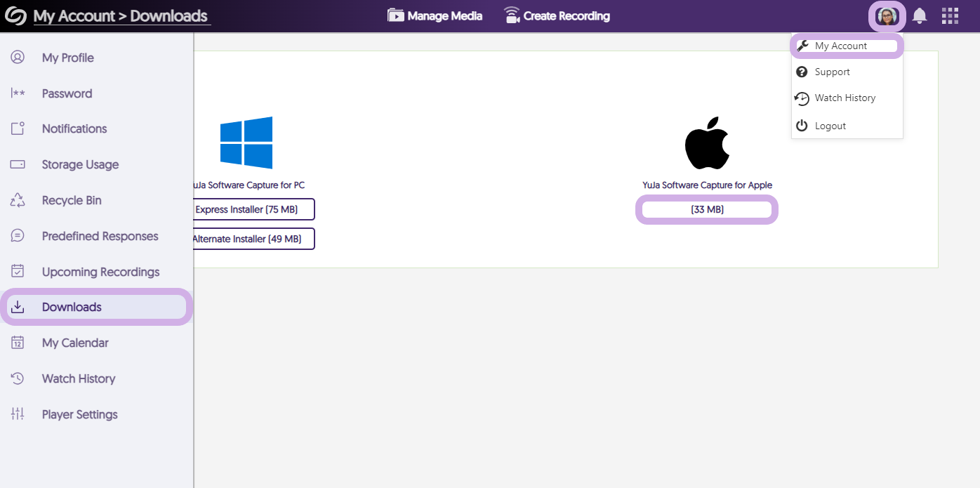The height and width of the screenshot is (488, 980).
Task: Click the Support question mark icon
Action: point(802,72)
